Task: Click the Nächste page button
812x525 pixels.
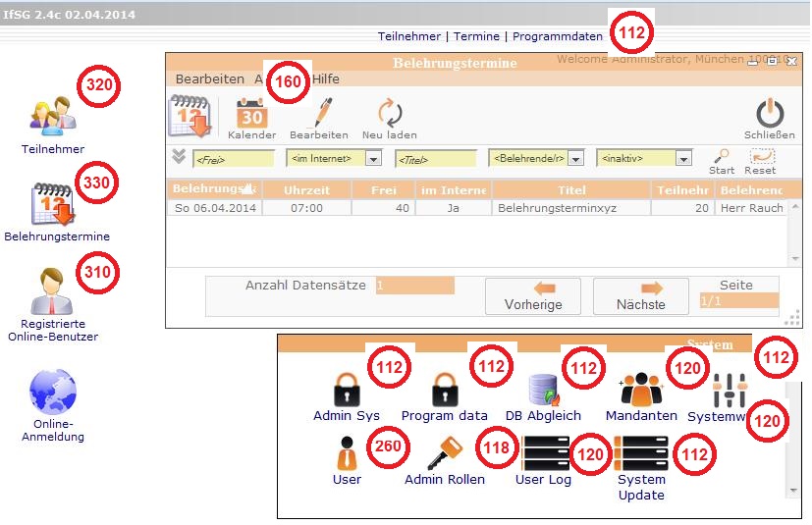Action: pos(640,295)
